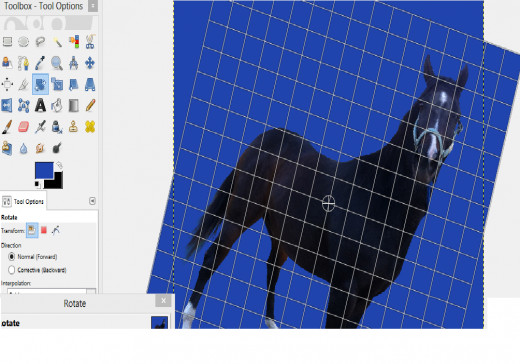Select the Flip tool
This screenshot has width=520, height=364.
pos(7,105)
